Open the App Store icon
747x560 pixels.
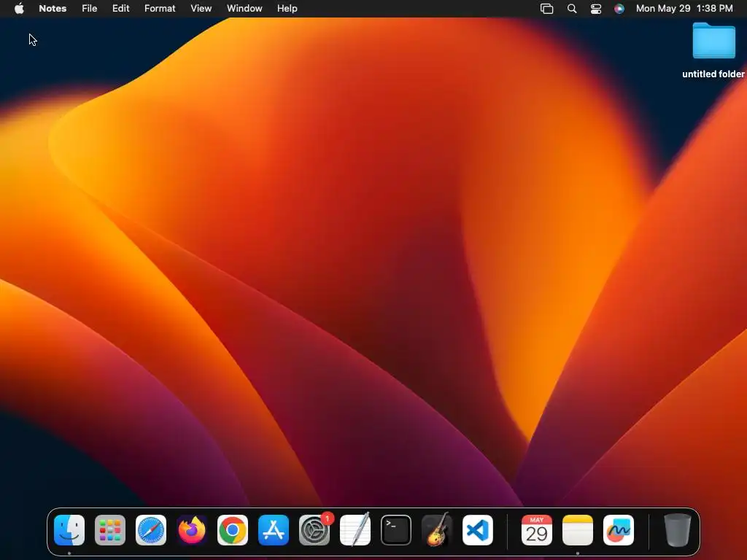(x=274, y=530)
